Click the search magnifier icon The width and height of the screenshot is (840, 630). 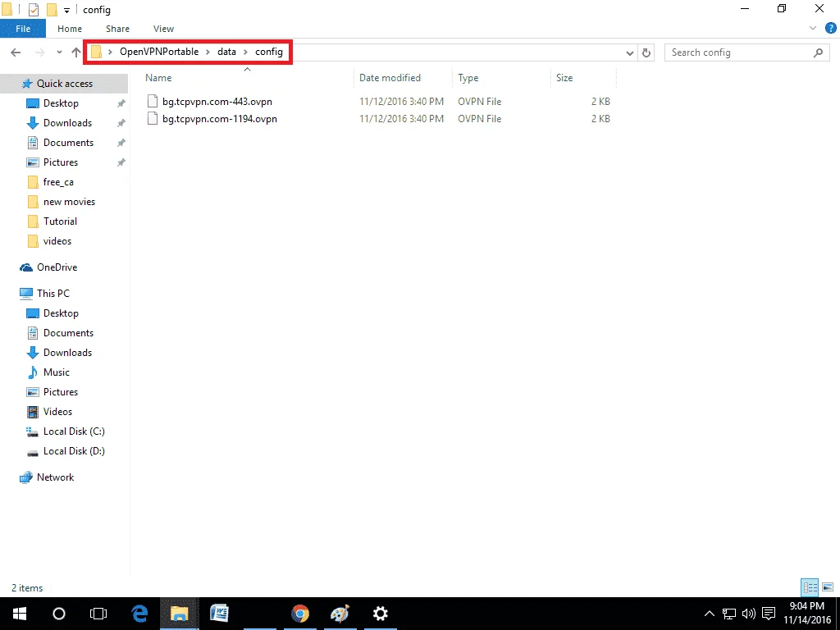(818, 52)
